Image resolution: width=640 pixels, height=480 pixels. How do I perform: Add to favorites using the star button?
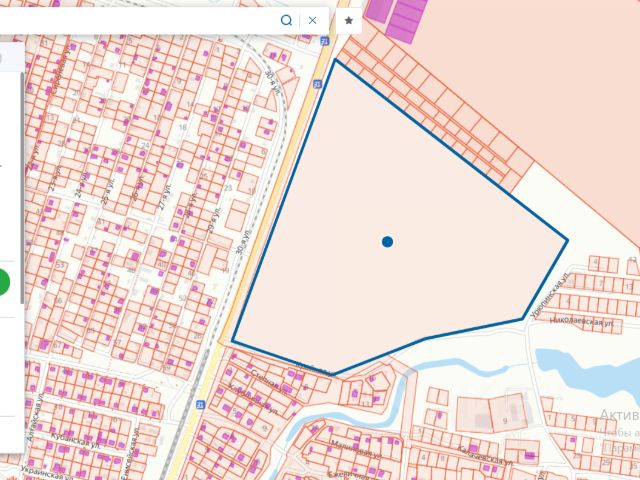[x=349, y=20]
